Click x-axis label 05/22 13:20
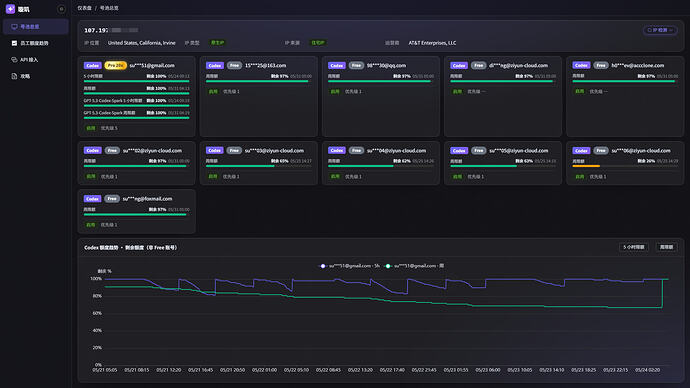Viewport: 690px width, 388px height. point(360,370)
